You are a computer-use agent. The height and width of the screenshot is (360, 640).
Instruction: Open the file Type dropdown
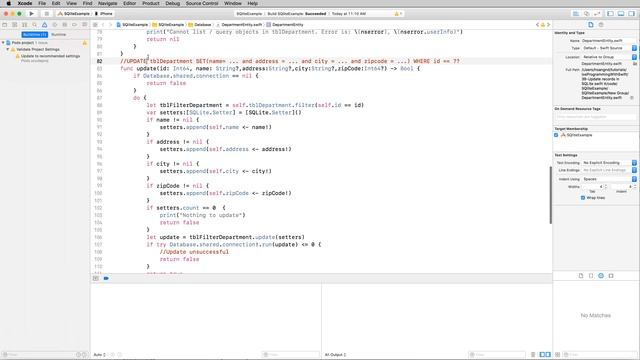(x=609, y=48)
